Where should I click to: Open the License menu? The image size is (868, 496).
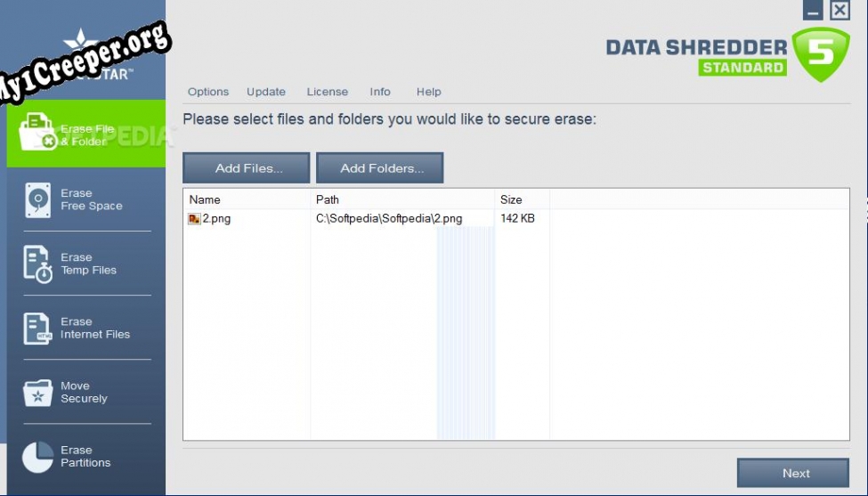(x=328, y=92)
